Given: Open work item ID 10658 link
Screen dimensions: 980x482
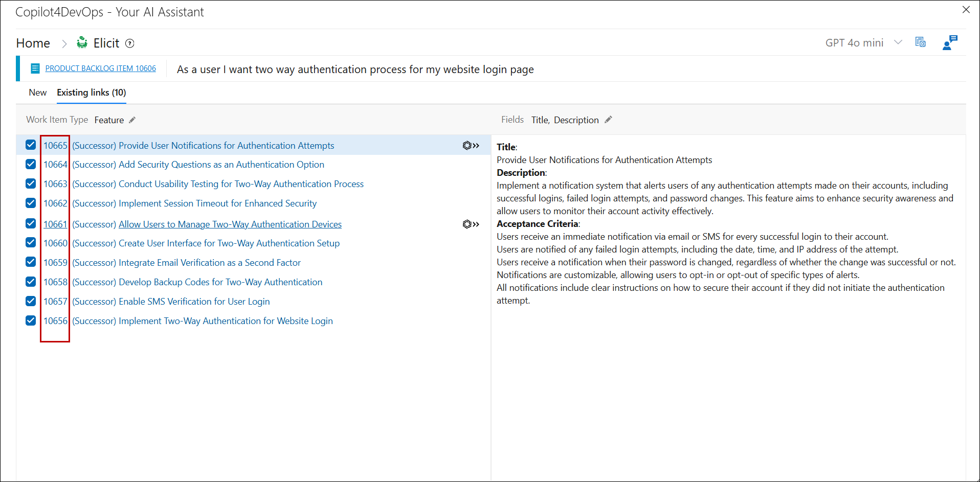Looking at the screenshot, I should [55, 282].
